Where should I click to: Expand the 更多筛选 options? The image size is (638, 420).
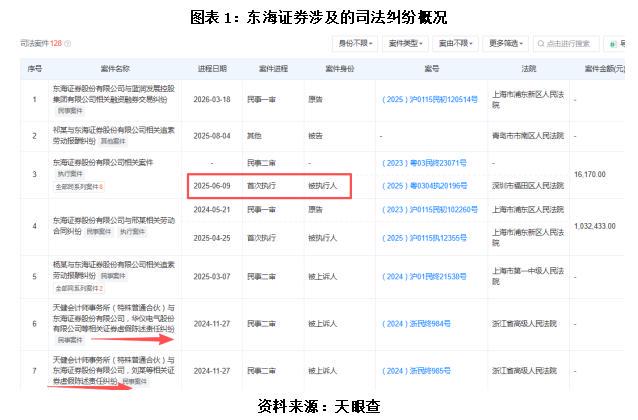point(506,44)
